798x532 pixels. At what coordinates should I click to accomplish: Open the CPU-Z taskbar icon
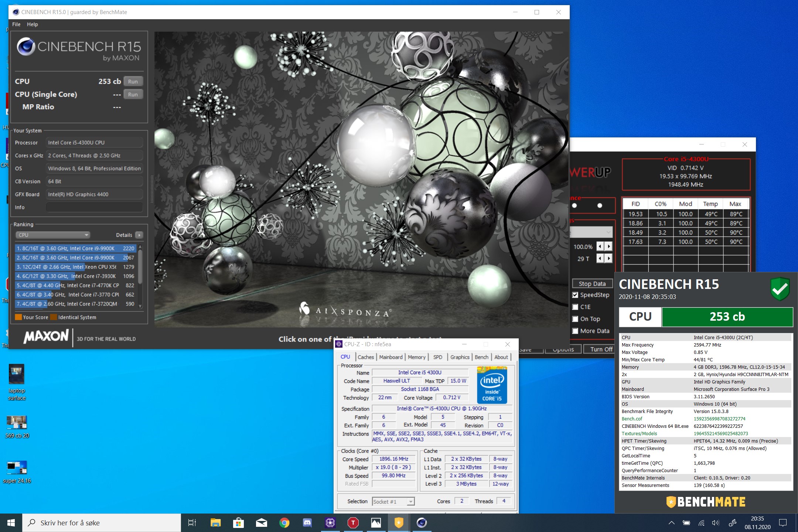pos(330,523)
